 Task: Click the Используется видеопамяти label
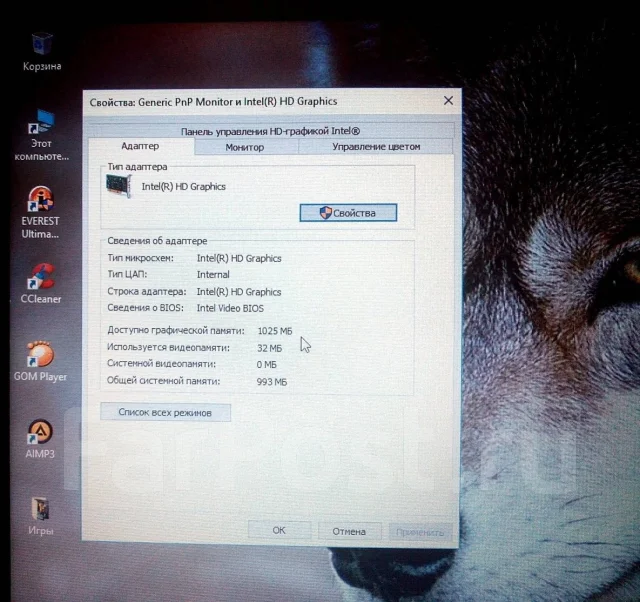pos(168,347)
